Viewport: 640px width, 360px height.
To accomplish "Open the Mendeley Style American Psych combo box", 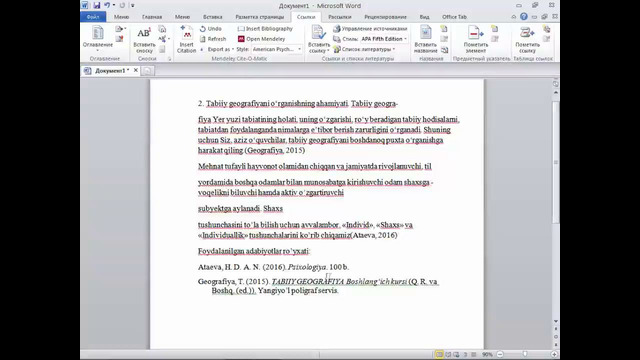I will [277, 49].
